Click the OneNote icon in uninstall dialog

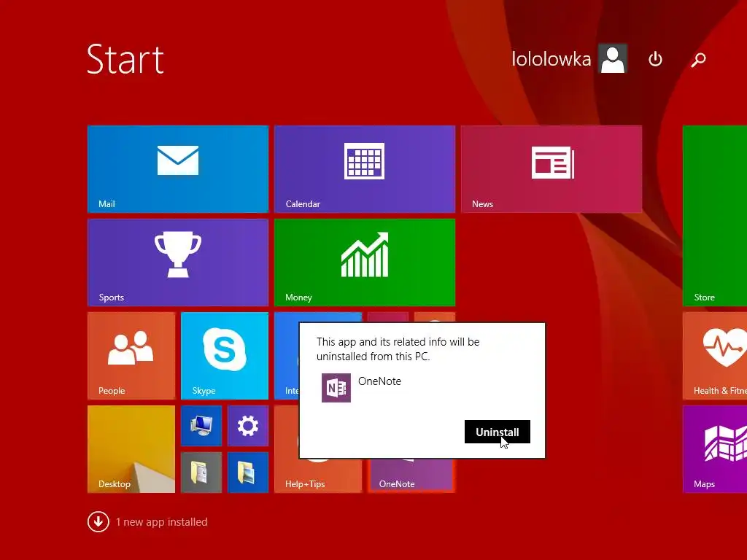point(336,388)
